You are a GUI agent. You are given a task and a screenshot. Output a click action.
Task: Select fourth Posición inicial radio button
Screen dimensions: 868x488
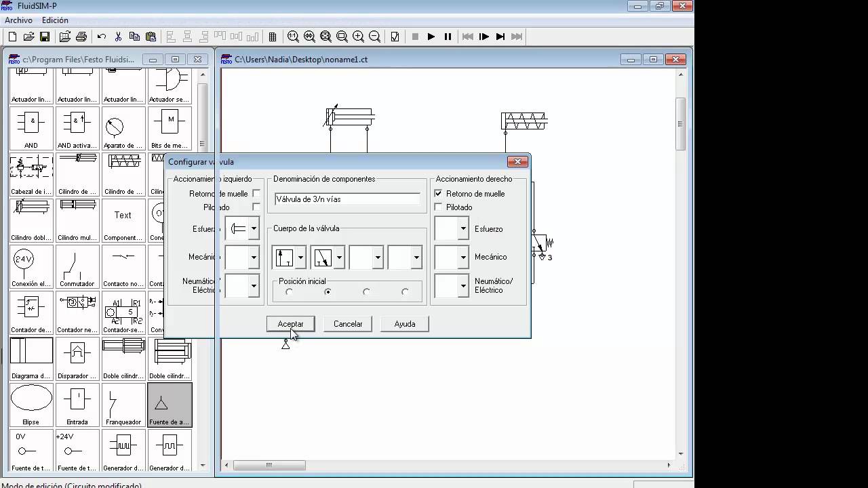coord(406,292)
